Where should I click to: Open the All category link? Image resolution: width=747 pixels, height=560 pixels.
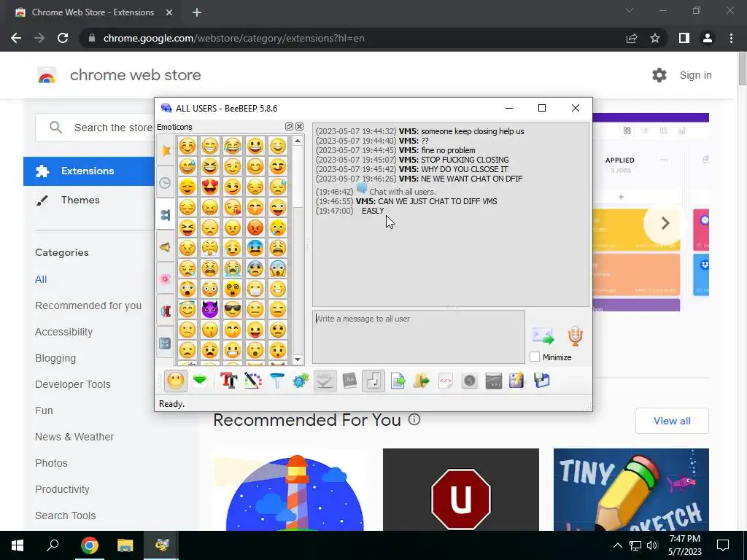click(x=41, y=279)
